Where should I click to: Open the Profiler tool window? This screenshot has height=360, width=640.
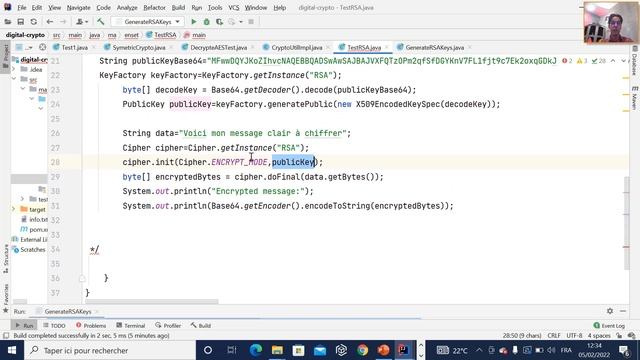tap(168, 325)
